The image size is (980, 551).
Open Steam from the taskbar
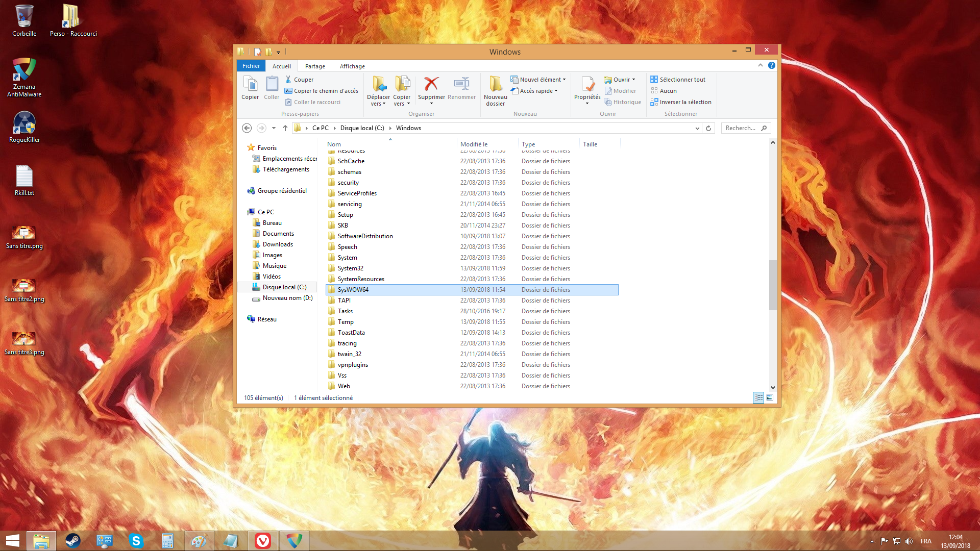[x=73, y=541]
